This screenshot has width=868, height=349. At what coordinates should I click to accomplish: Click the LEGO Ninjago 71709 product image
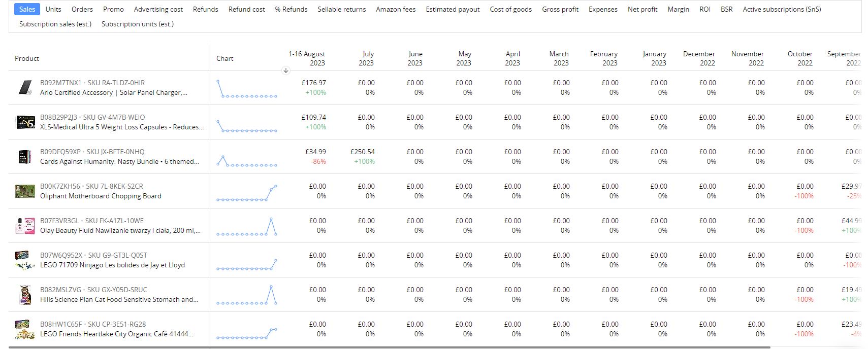(25, 260)
